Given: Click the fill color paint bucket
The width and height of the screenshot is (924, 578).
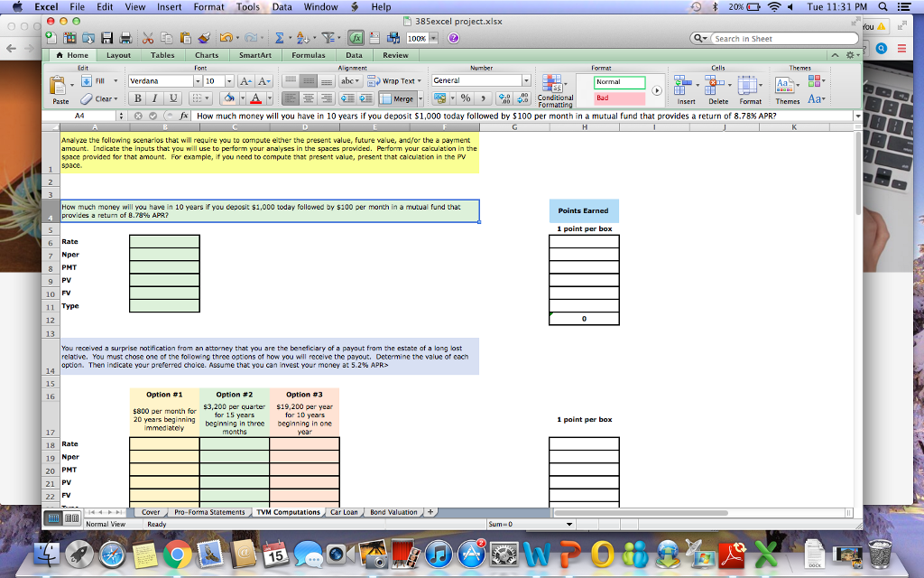Looking at the screenshot, I should (229, 98).
